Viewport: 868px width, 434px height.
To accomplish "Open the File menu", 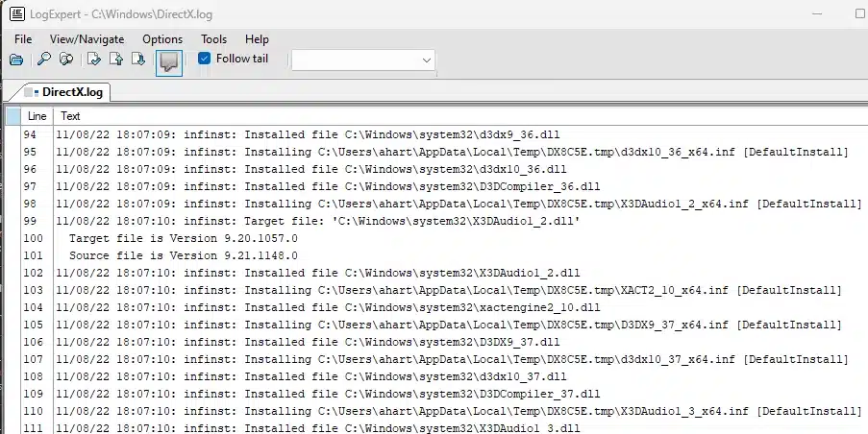I will pos(23,39).
